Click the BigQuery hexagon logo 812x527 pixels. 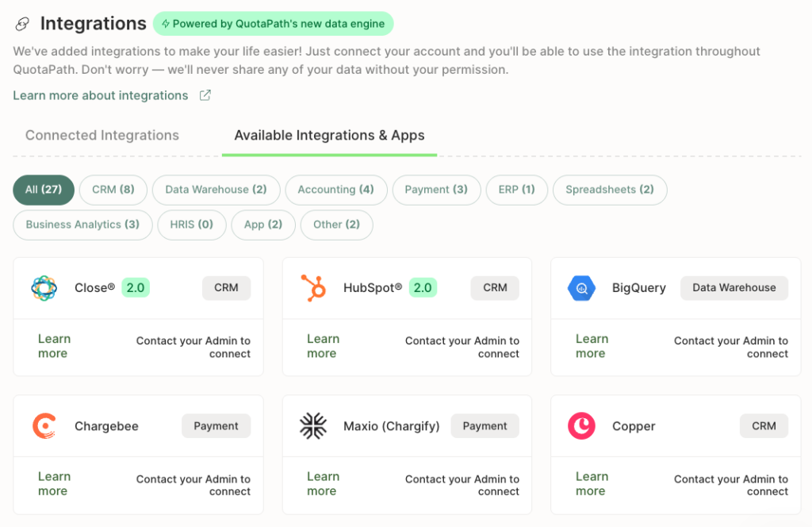pyautogui.click(x=581, y=288)
